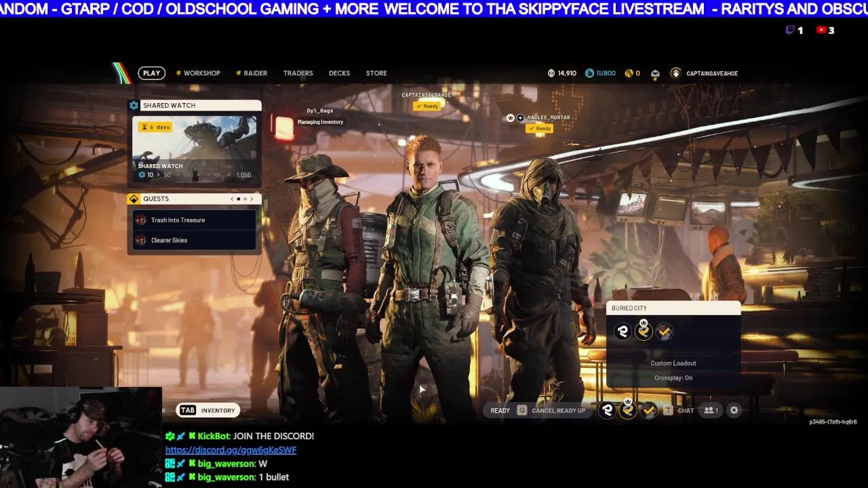Viewport: 868px width, 488px height.
Task: Click the Ready badge under NALLEE_MORTAR
Action: pos(539,128)
